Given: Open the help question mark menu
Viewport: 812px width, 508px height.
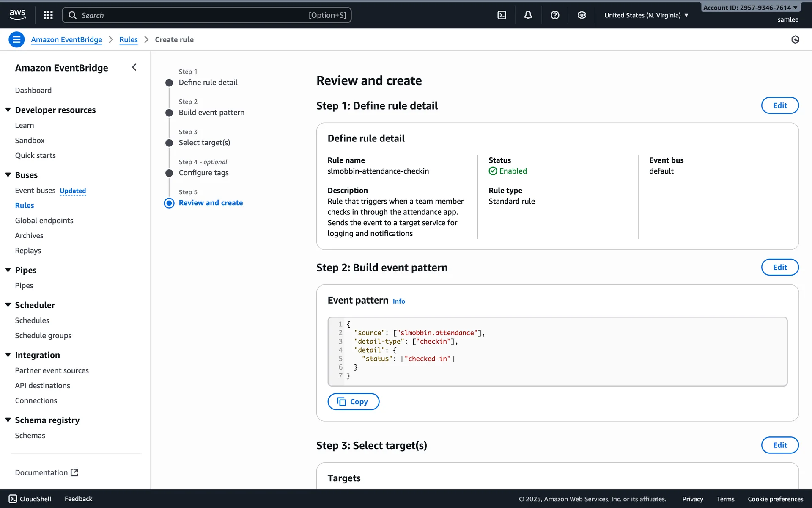Looking at the screenshot, I should click(555, 15).
